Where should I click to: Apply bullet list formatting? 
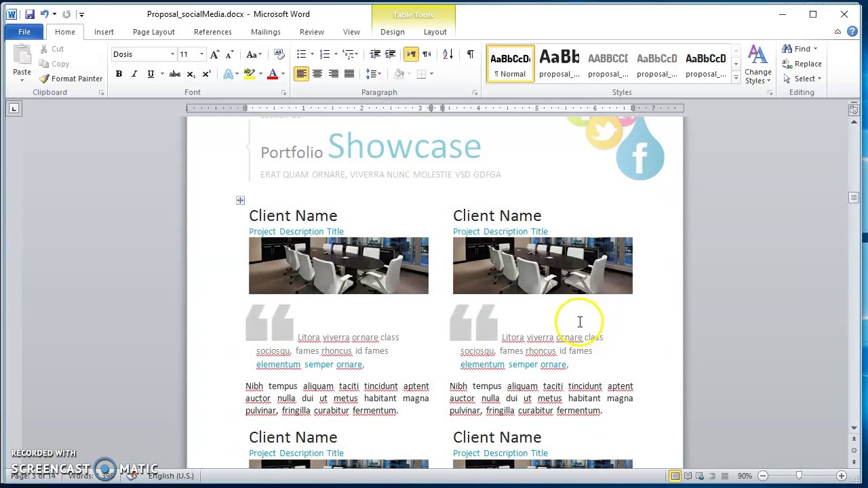click(301, 54)
